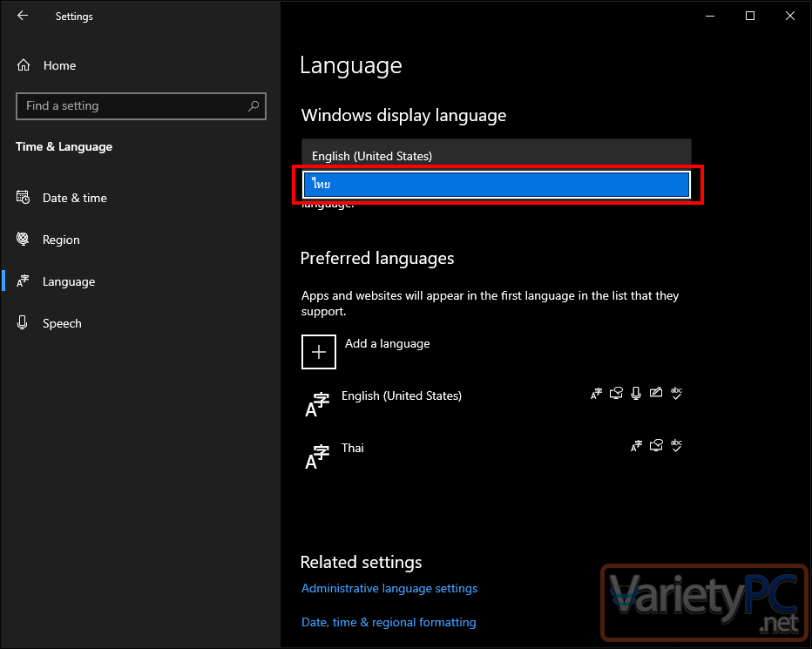Select Thai in preferred languages list
This screenshot has height=649, width=812.
(494, 455)
